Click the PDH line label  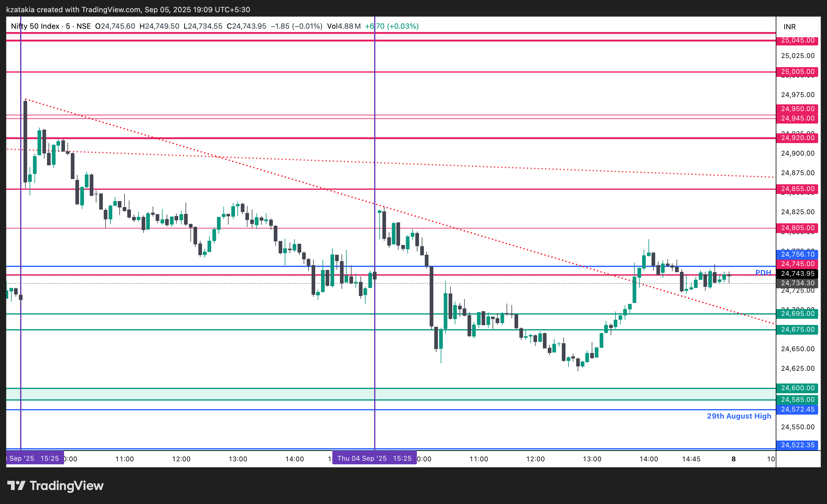pyautogui.click(x=763, y=272)
